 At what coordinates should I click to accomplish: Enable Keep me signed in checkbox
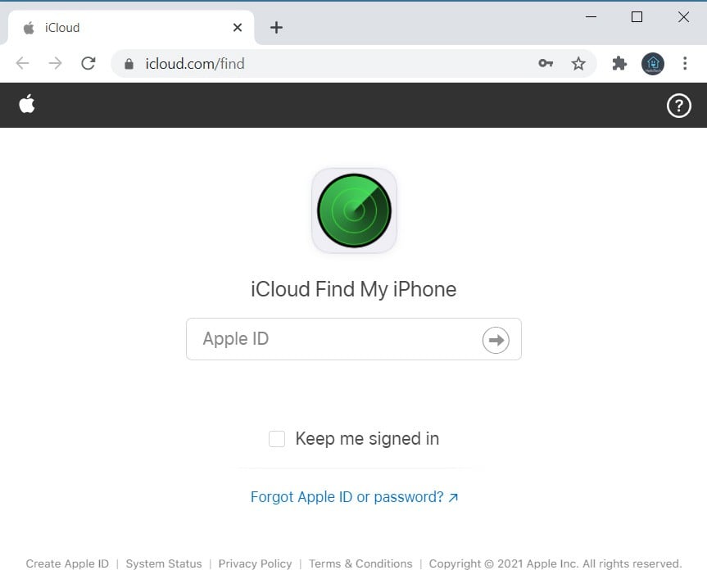(x=277, y=439)
